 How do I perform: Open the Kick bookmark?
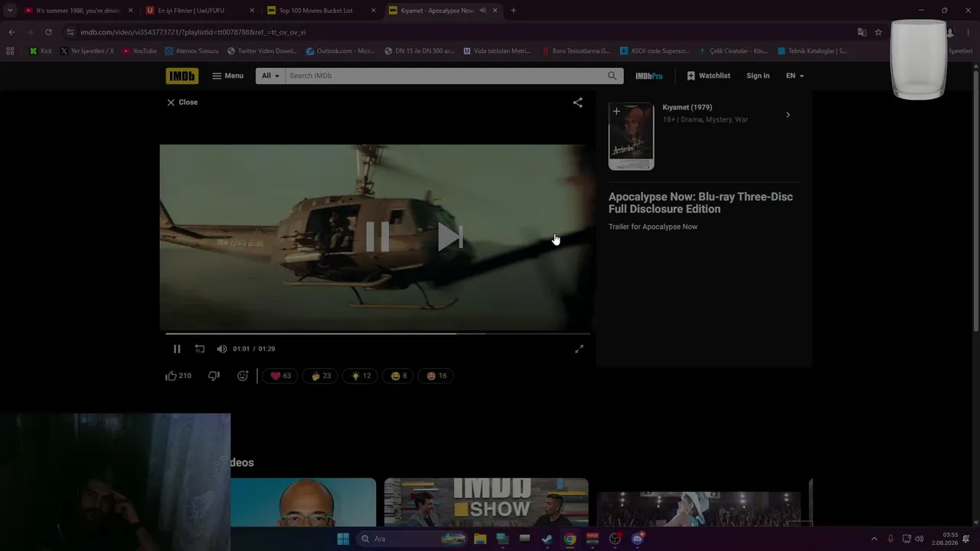pos(41,51)
